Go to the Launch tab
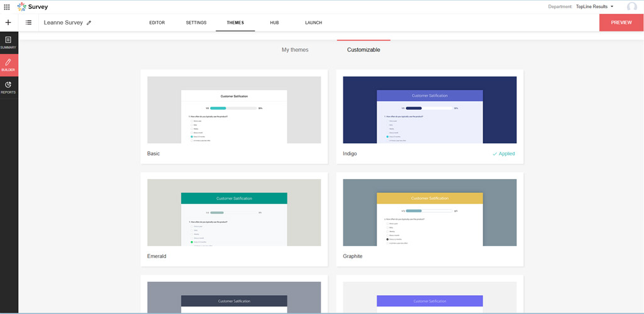 [313, 23]
